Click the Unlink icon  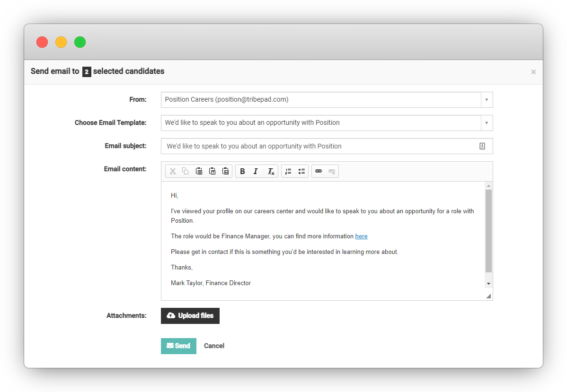332,171
